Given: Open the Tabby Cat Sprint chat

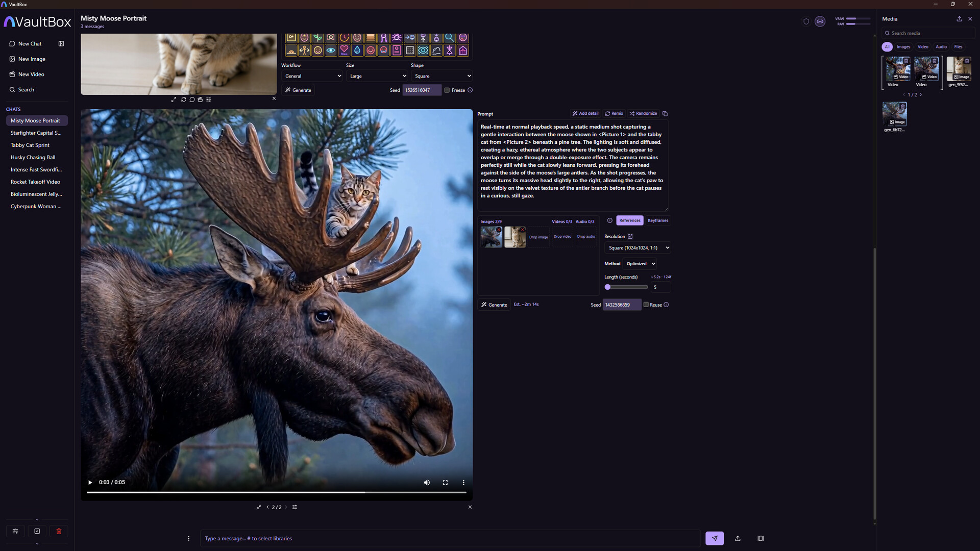Looking at the screenshot, I should click(x=37, y=145).
